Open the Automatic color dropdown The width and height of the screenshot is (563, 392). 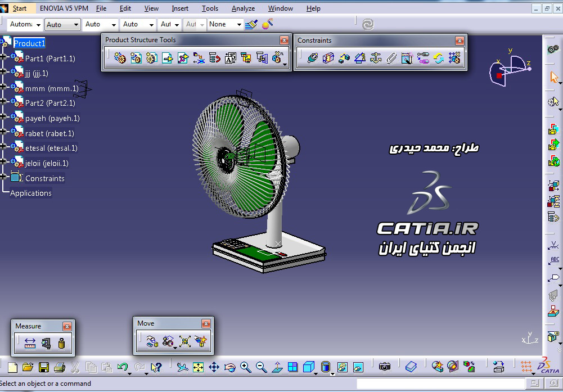click(x=25, y=24)
